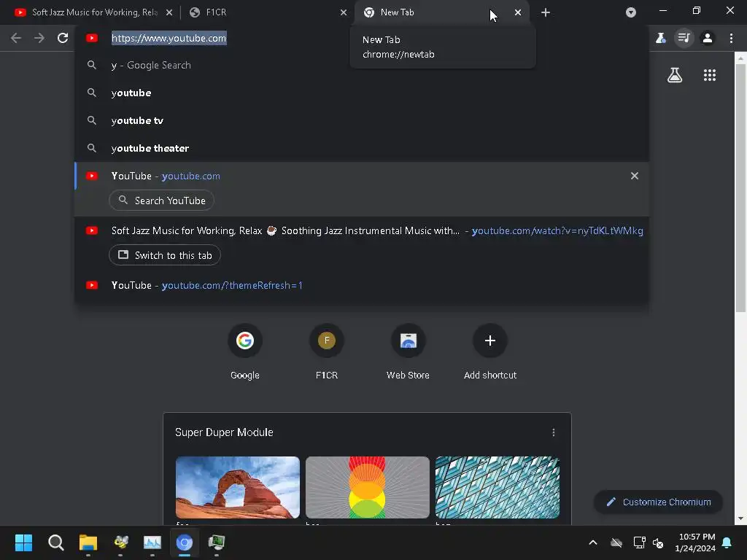
Task: Click the forward navigation arrow
Action: pyautogui.click(x=39, y=38)
